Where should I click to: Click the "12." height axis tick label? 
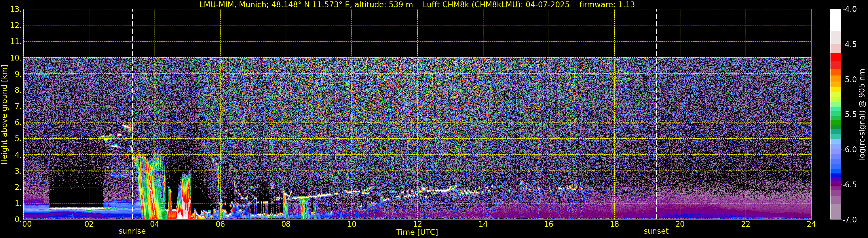point(16,25)
